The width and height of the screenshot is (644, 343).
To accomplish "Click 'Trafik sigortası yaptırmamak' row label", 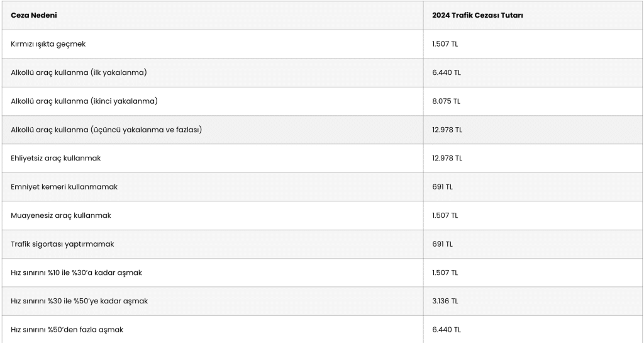I will tap(62, 244).
